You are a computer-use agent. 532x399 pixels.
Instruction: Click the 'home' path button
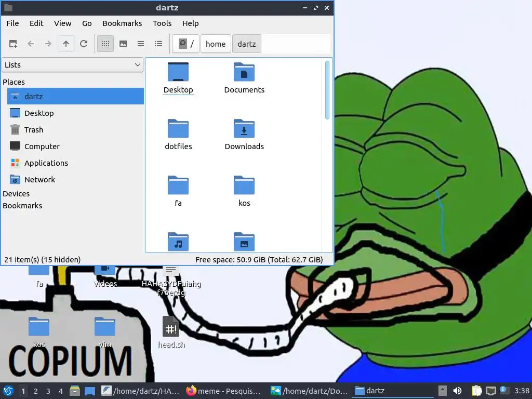(216, 44)
